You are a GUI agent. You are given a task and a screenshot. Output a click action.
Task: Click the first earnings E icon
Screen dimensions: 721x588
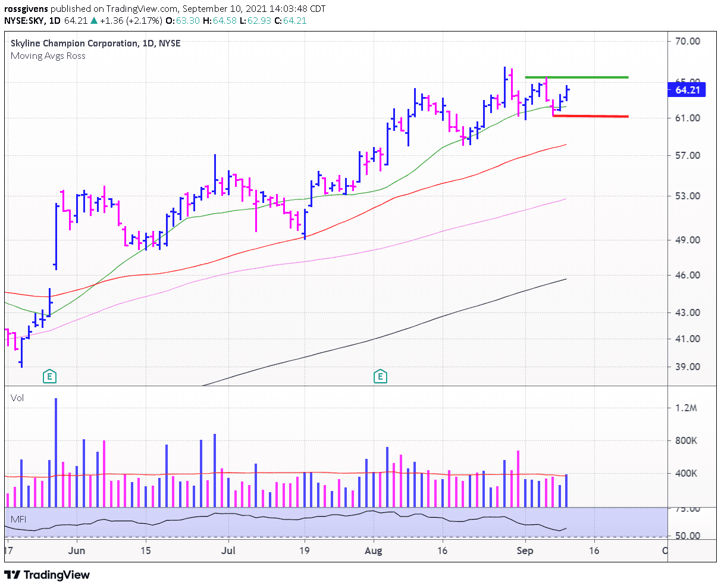50,376
